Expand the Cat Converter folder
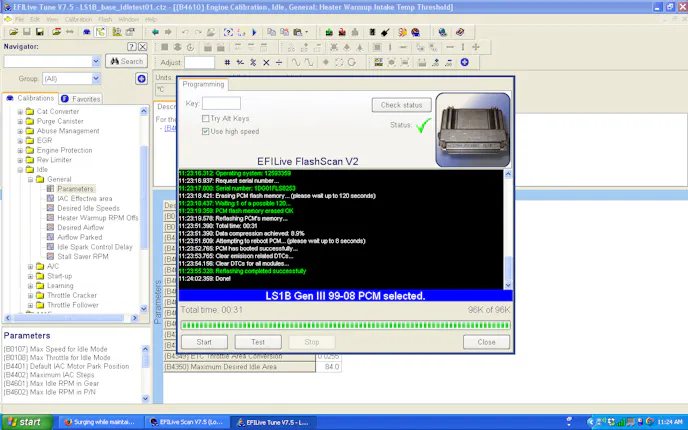 coord(20,111)
